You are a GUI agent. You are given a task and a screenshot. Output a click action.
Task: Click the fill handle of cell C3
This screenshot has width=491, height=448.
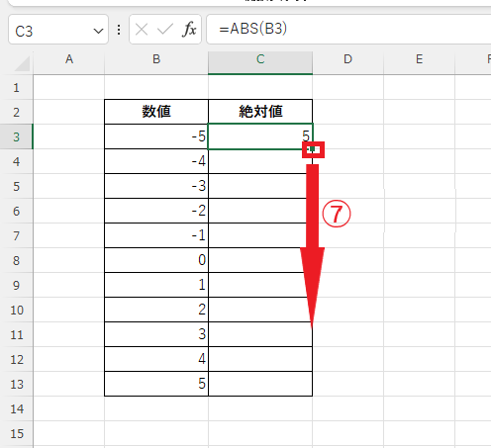pos(312,149)
